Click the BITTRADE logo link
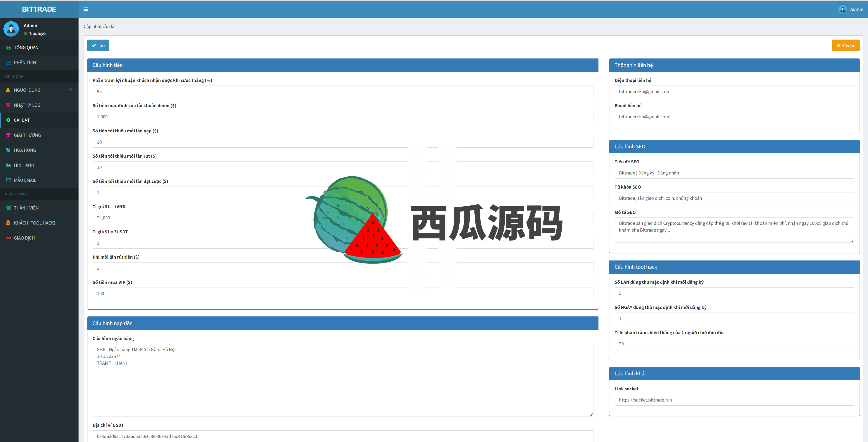 pos(39,9)
